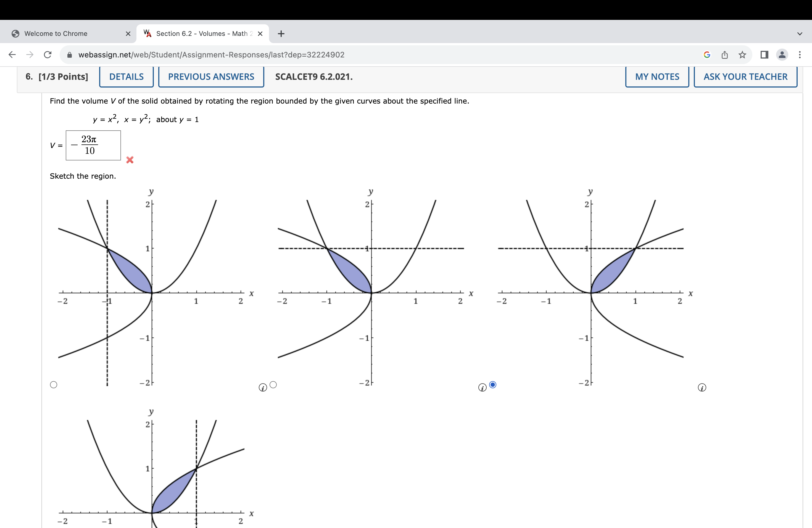Select the third graph radio button
812x528 pixels.
click(493, 385)
